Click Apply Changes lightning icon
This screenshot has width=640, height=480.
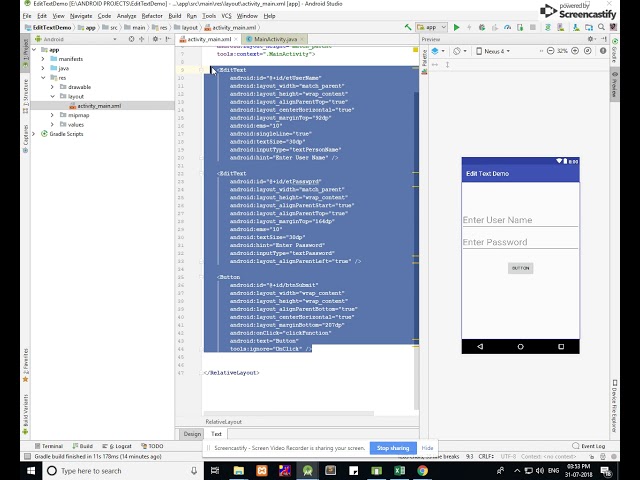click(469, 27)
